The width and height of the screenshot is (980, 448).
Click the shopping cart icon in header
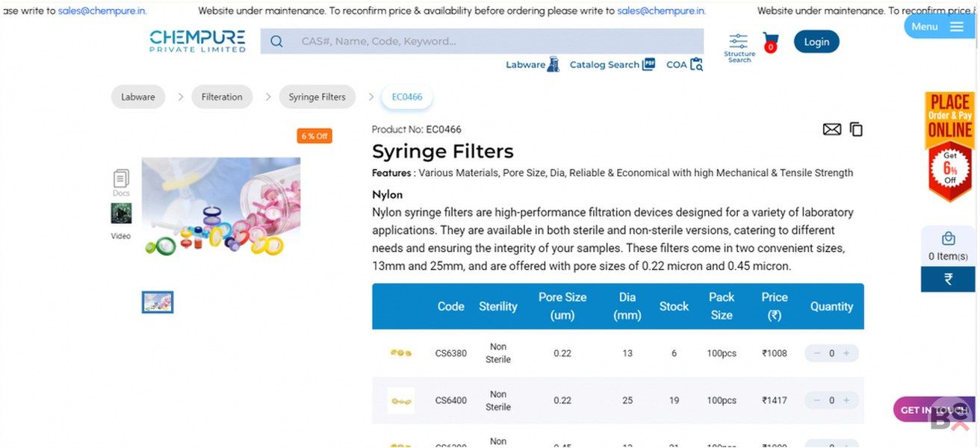coord(770,41)
